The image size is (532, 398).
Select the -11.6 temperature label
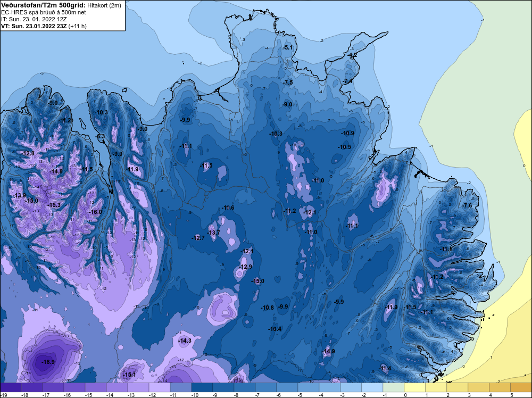(x=228, y=208)
